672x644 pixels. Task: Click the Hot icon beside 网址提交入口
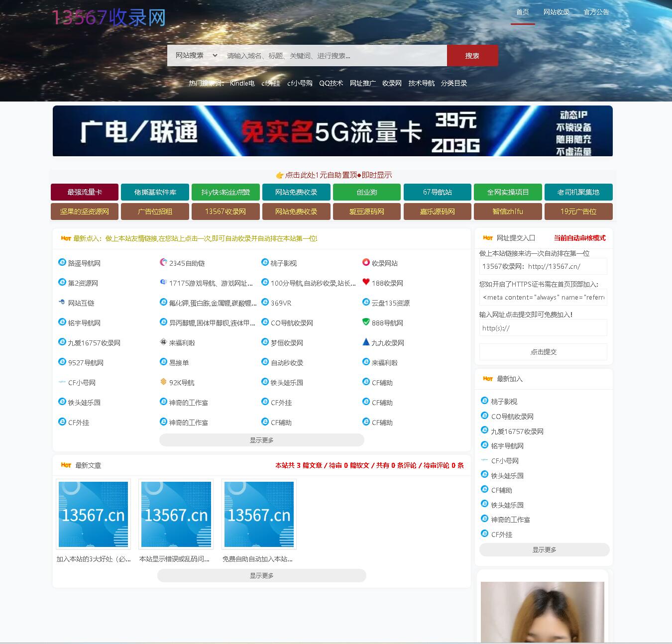(x=488, y=238)
